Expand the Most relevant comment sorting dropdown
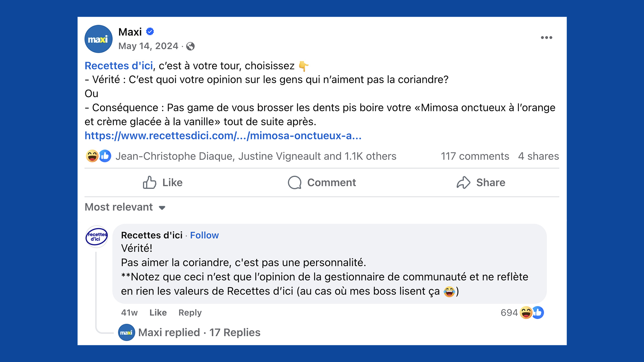 click(125, 207)
